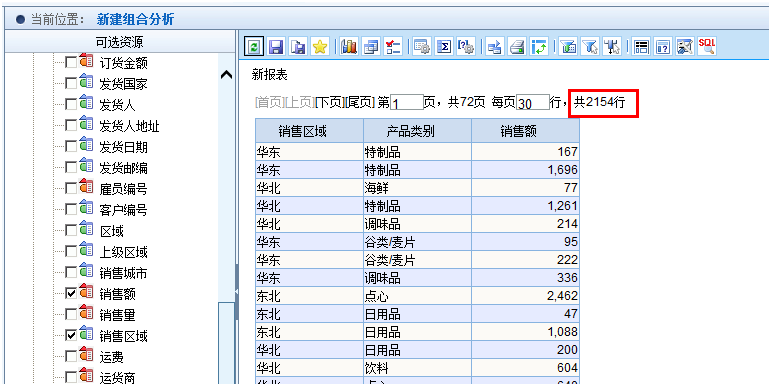The height and width of the screenshot is (386, 771).
Task: Collapse resource panel with up chevron
Action: click(x=226, y=75)
